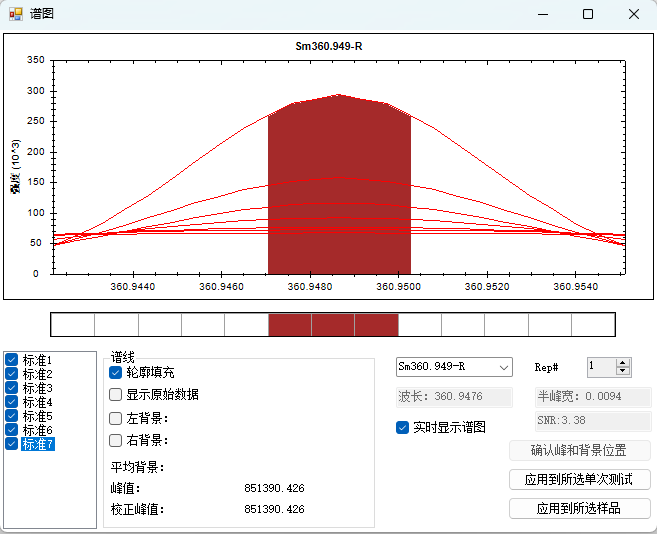Enable the 左背景 checkbox
The image size is (657, 534).
(x=116, y=418)
